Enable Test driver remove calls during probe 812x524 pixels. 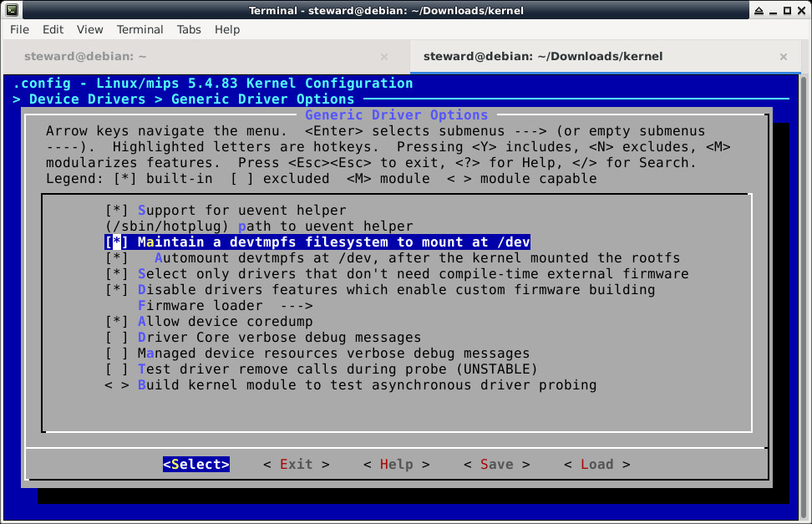point(116,369)
